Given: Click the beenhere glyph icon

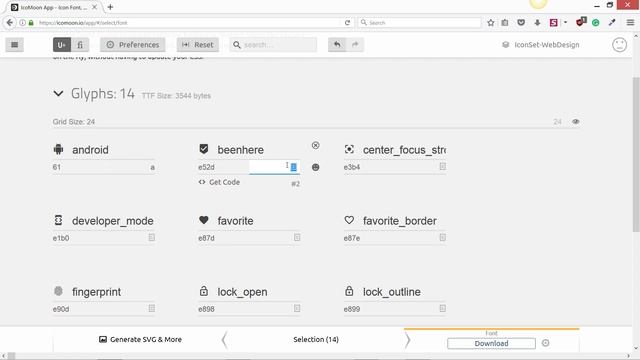Looking at the screenshot, I should pyautogui.click(x=204, y=149).
